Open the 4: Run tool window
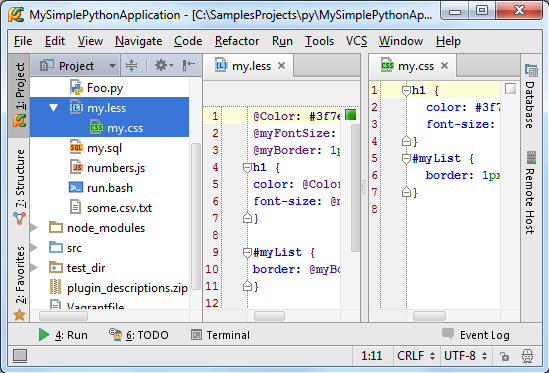The width and height of the screenshot is (549, 373). [63, 335]
